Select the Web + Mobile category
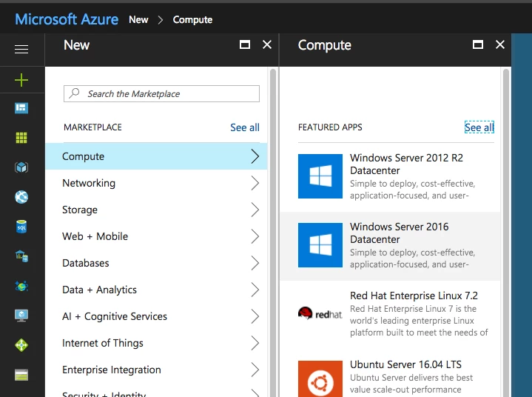Image resolution: width=532 pixels, height=397 pixels. pos(156,236)
